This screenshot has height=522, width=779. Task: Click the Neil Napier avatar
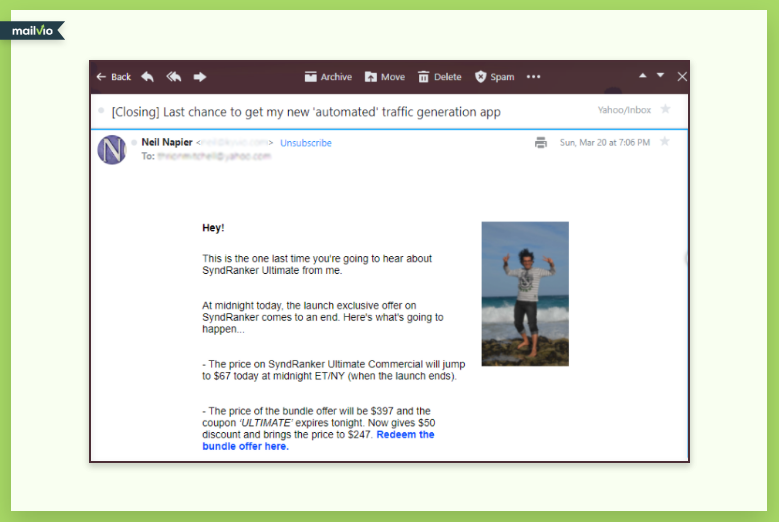tap(112, 149)
